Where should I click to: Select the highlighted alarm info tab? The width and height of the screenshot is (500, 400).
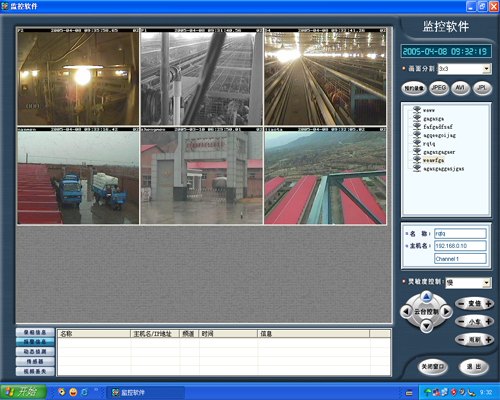pyautogui.click(x=35, y=342)
